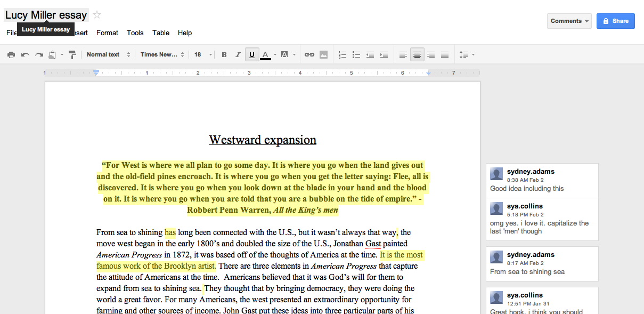
Task: Click 'All the King's men' in the quote
Action: coord(306,210)
